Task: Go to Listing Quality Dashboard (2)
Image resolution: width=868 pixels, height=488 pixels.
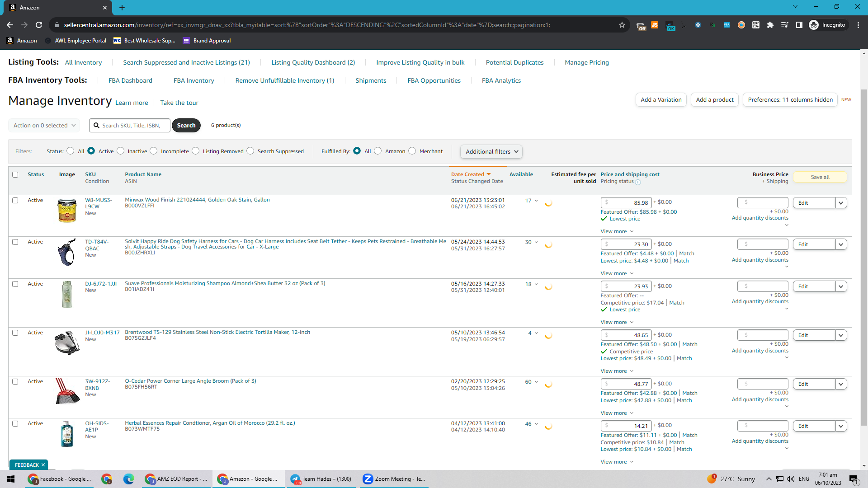Action: tap(313, 62)
